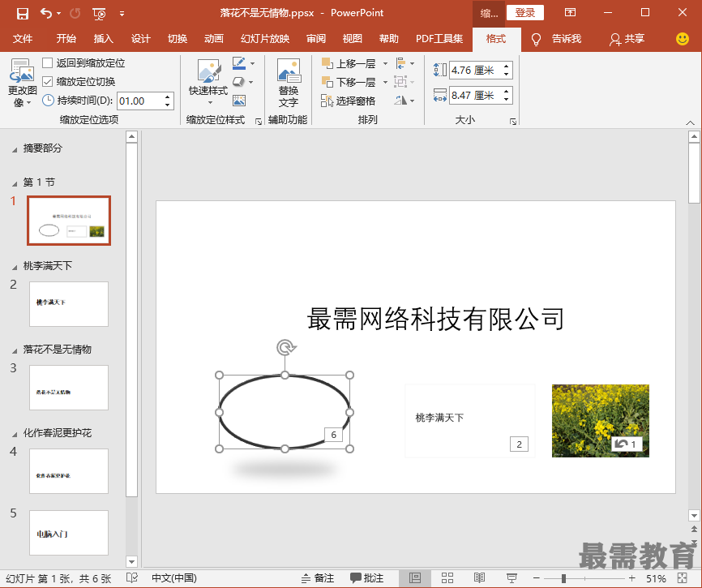Increase duration with up stepper arrow

[168, 97]
